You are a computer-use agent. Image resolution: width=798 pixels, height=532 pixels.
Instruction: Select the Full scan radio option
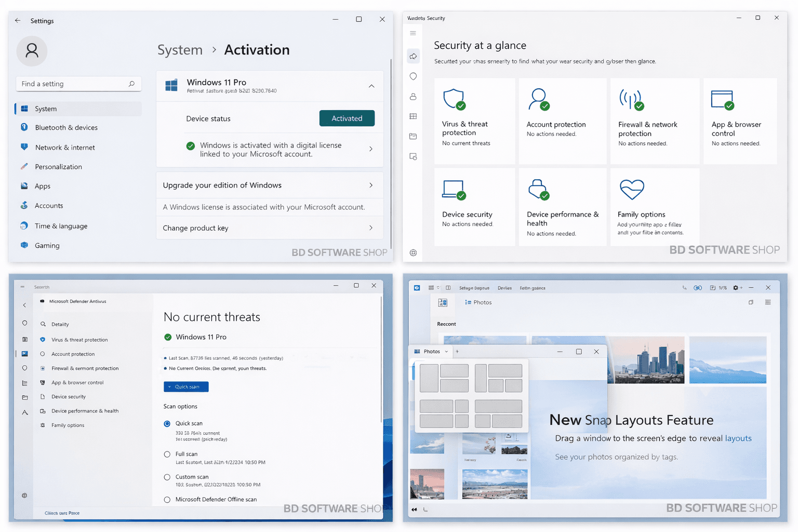pyautogui.click(x=167, y=454)
